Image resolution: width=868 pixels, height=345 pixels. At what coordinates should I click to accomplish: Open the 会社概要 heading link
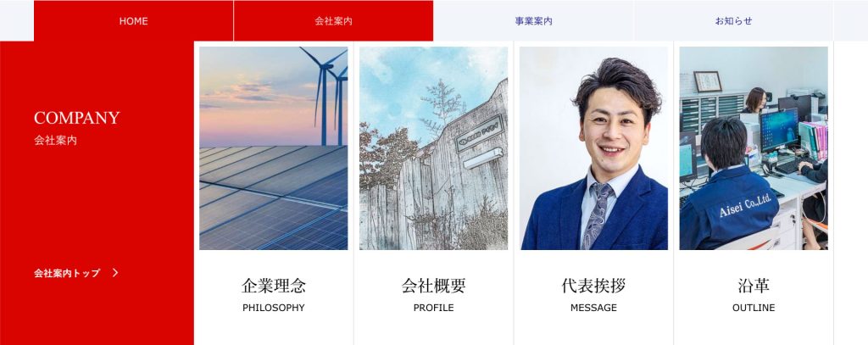433,286
